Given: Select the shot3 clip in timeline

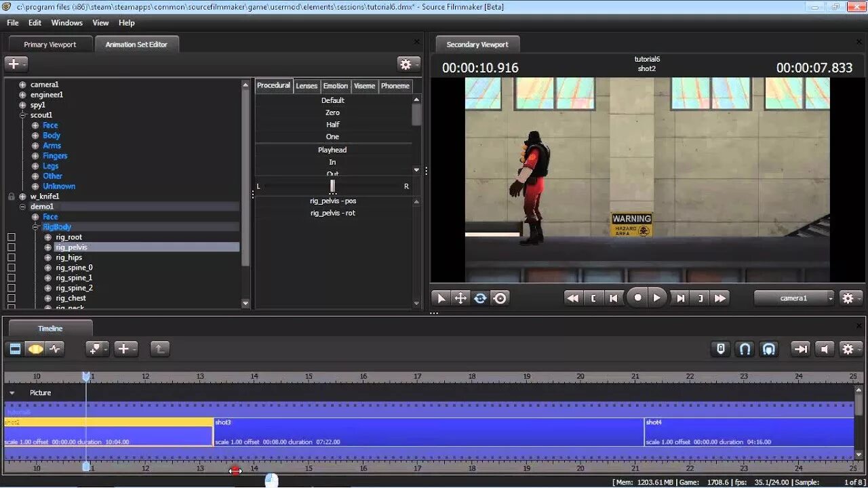Looking at the screenshot, I should [x=429, y=432].
